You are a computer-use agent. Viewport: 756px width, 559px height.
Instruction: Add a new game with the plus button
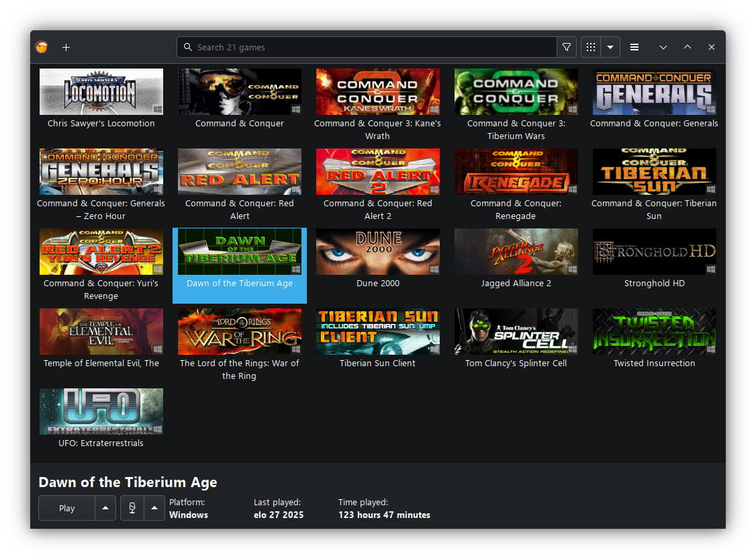[x=66, y=47]
